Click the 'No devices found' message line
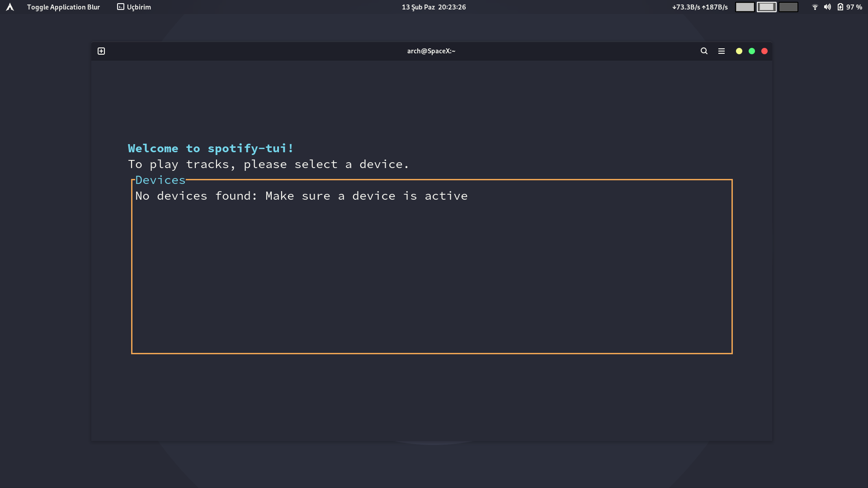 tap(301, 196)
